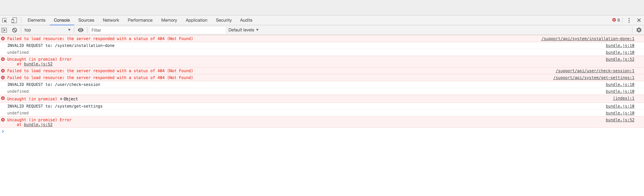Open bundle.js:10 beside INVALID REQUEST installation-done

click(x=620, y=45)
